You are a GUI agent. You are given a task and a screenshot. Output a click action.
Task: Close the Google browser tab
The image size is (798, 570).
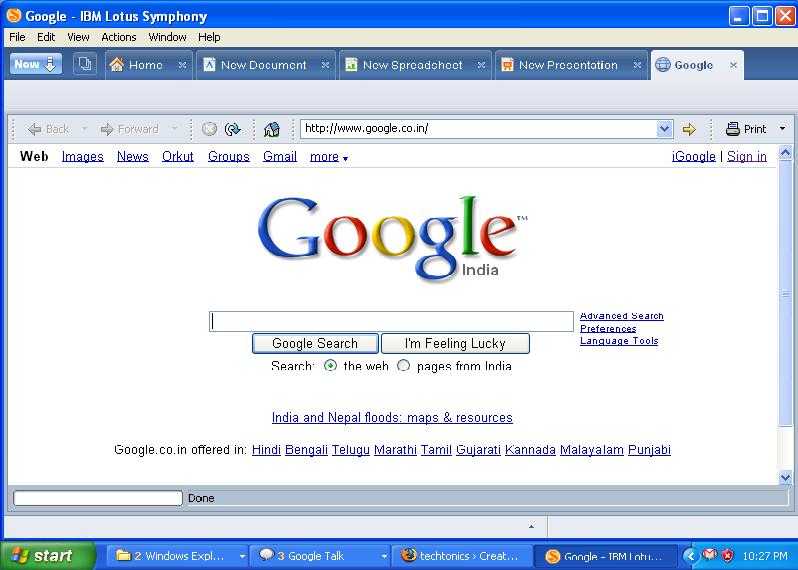(733, 65)
